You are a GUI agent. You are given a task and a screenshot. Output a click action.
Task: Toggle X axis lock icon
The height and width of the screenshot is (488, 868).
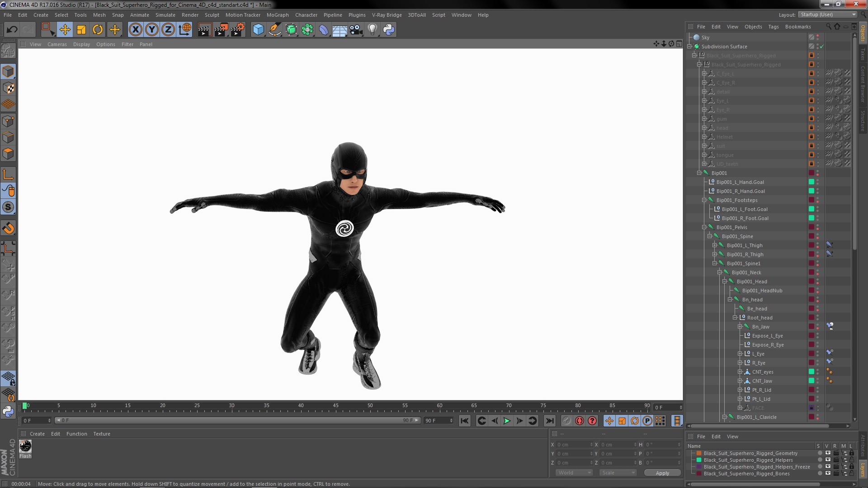(135, 30)
